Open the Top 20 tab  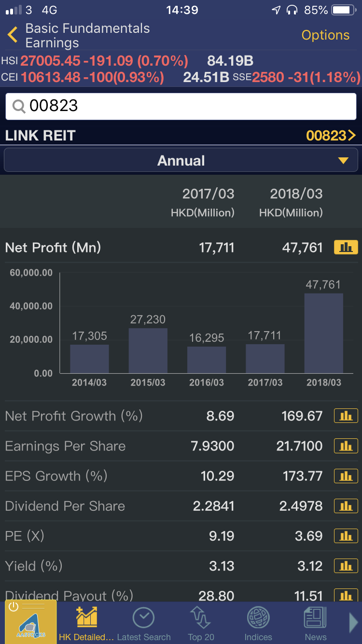pos(201,624)
